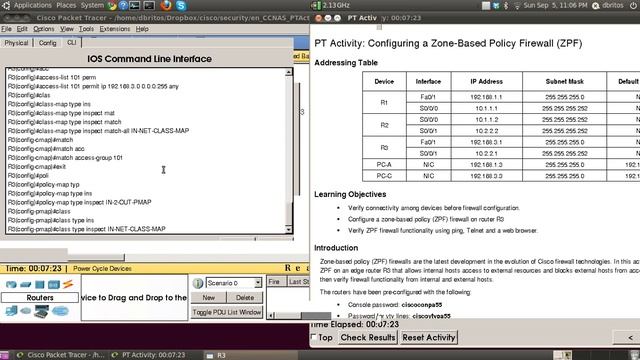Click last CLI line 'class type inspect IN-NET-CLASS-MAP'

click(87, 229)
